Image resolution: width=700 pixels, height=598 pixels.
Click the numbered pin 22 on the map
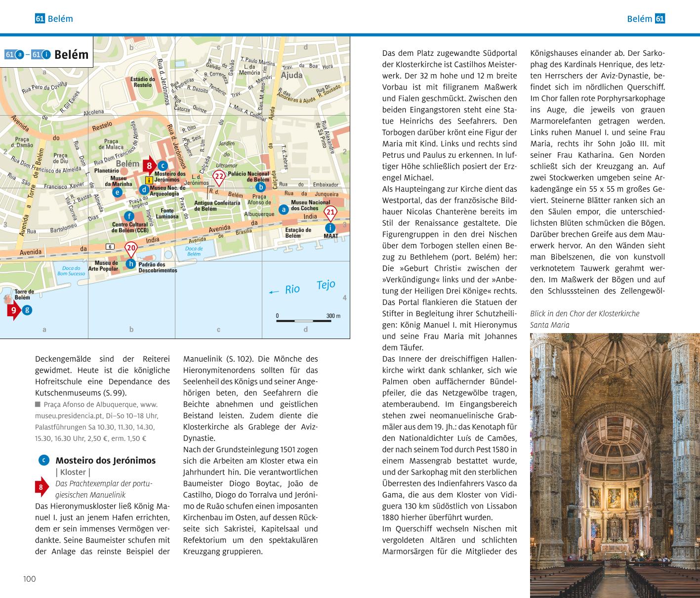[219, 177]
